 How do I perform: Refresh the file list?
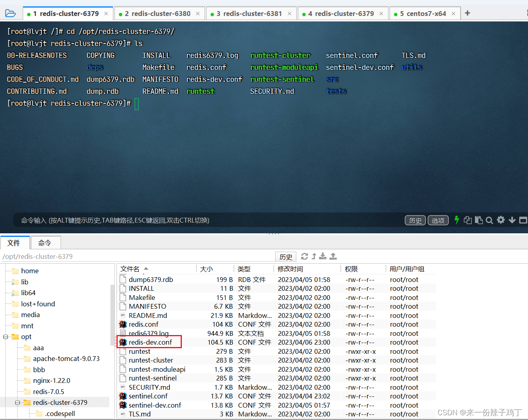pyautogui.click(x=305, y=256)
